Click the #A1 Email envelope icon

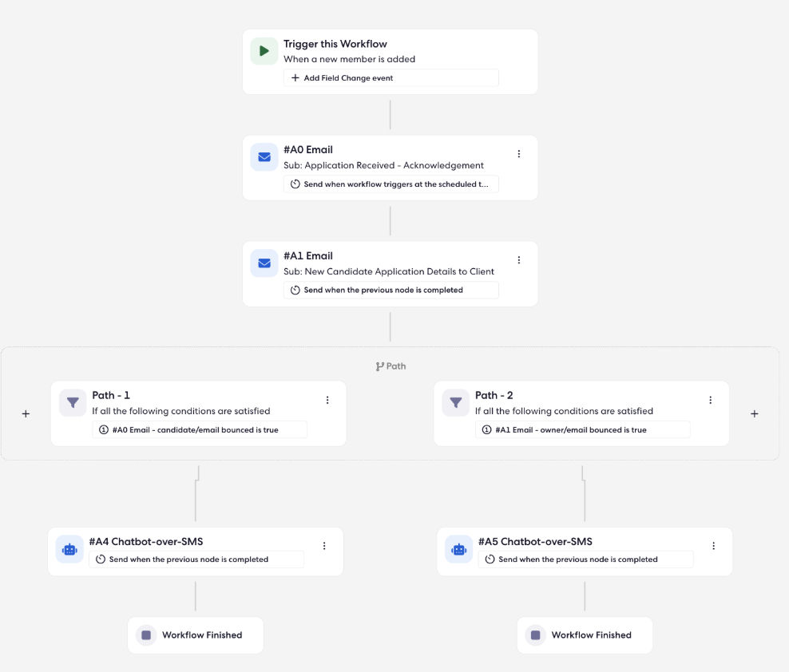pyautogui.click(x=264, y=263)
